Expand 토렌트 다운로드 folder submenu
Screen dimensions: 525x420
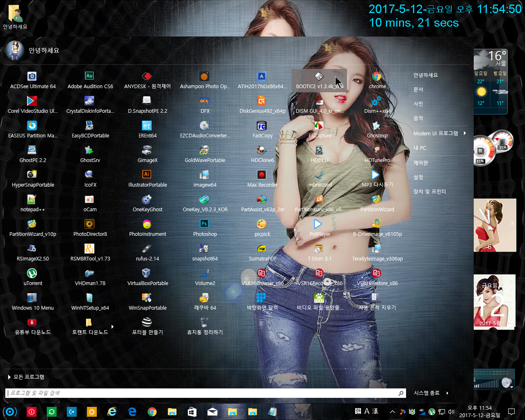112,327
